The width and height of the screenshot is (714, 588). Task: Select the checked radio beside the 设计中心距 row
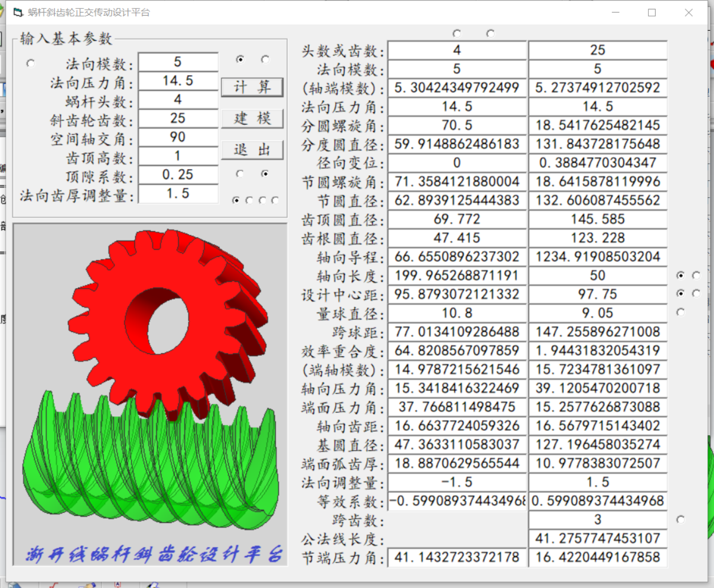(x=681, y=293)
